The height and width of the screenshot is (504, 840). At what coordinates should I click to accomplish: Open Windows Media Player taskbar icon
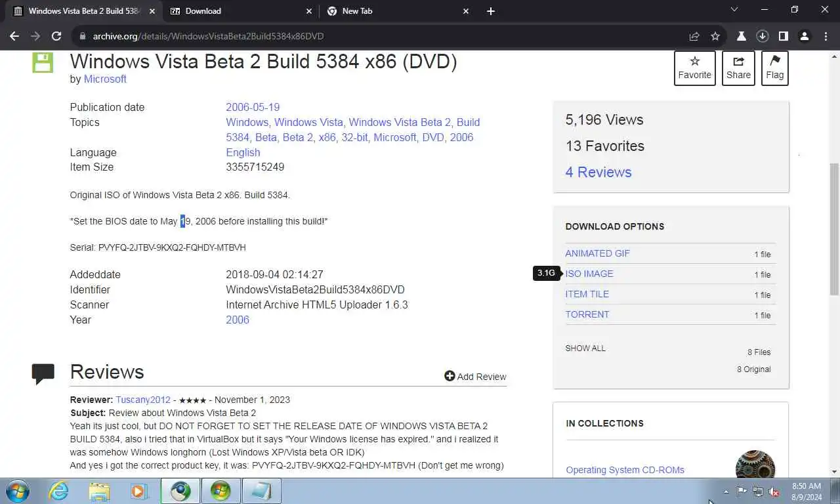[138, 491]
